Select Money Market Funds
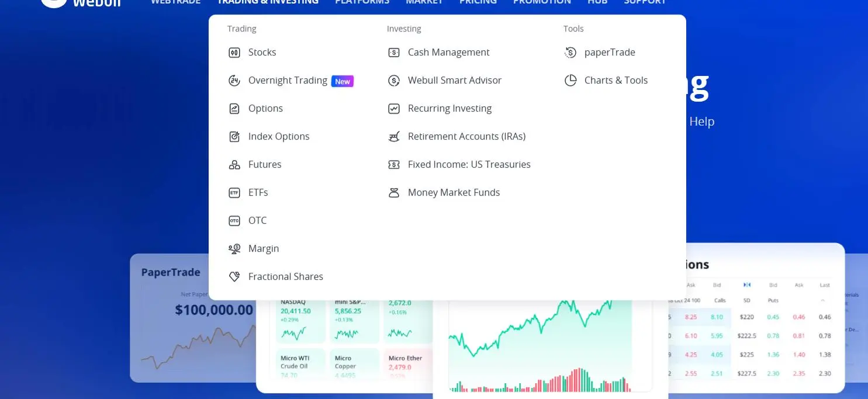868x399 pixels. (x=454, y=193)
